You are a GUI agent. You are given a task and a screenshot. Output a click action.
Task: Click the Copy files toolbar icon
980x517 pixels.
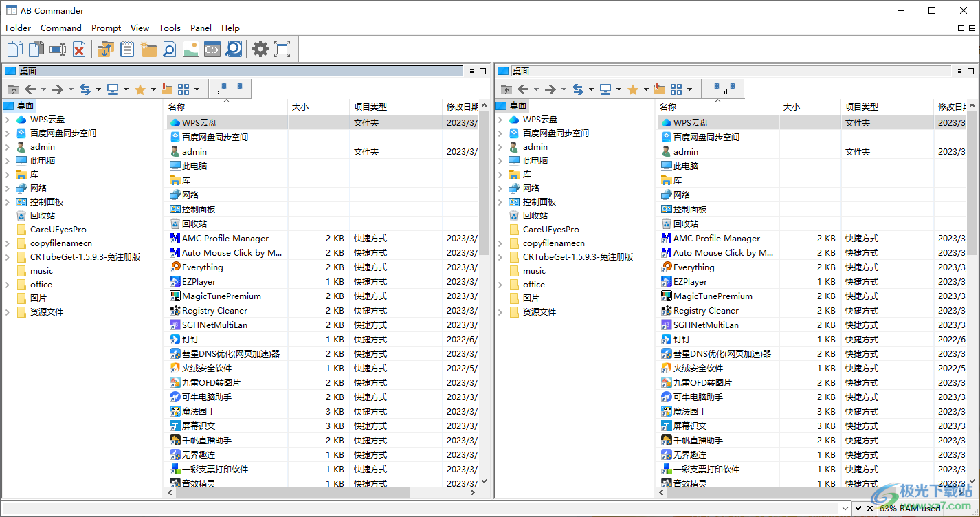[x=15, y=49]
